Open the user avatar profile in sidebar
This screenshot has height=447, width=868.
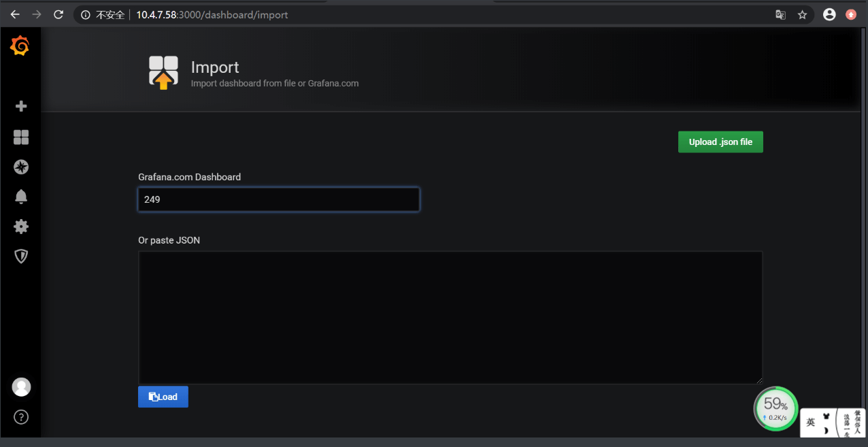[21, 387]
